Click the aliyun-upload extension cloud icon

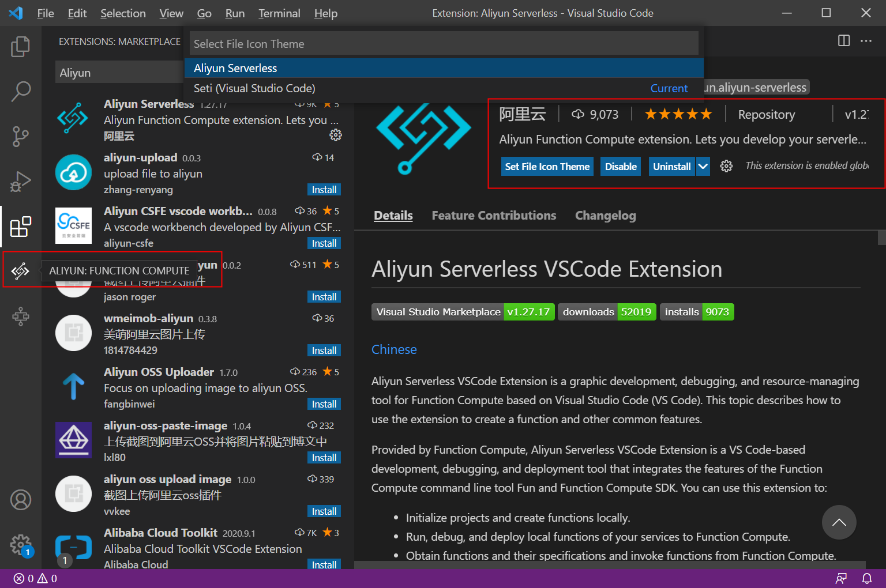pyautogui.click(x=73, y=172)
